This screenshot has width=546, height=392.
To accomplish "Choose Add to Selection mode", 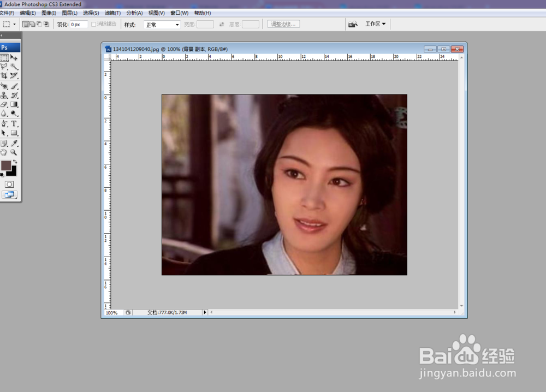I will click(32, 25).
